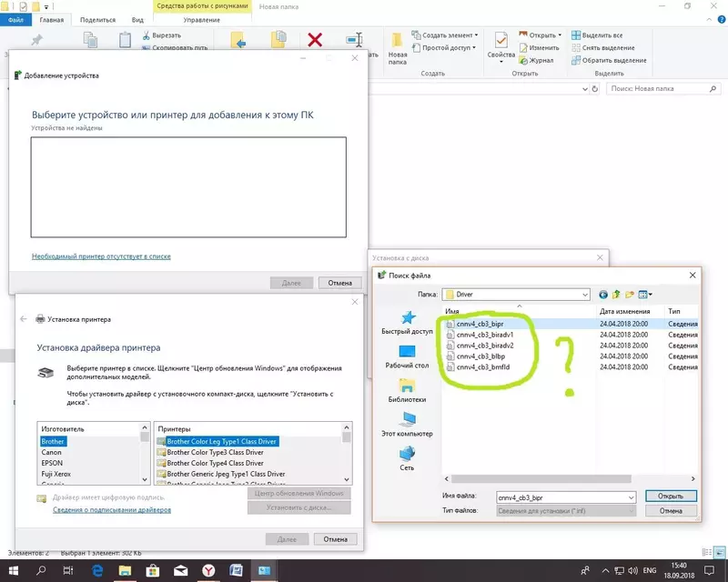Open Сведения о подписывании драйверов link
The width and height of the screenshot is (728, 582).
pos(112,509)
